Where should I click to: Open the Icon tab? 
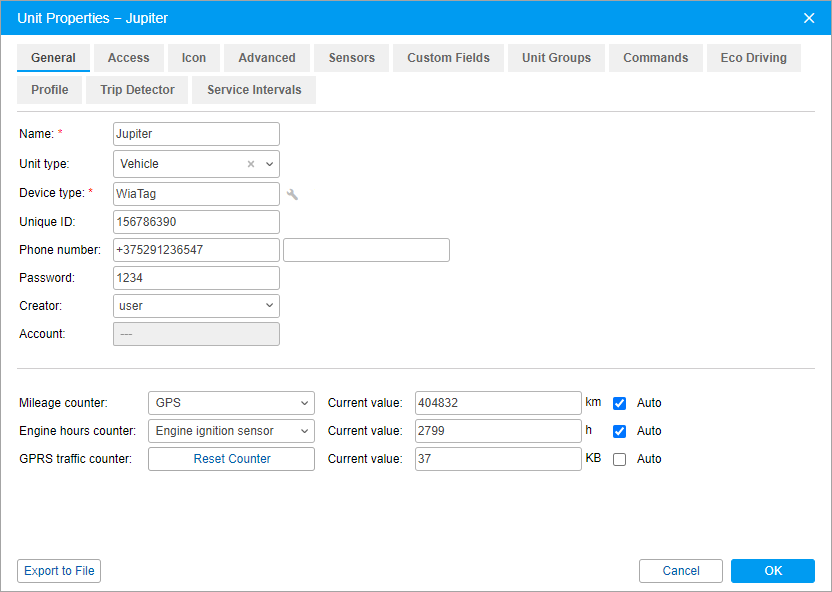coord(193,58)
